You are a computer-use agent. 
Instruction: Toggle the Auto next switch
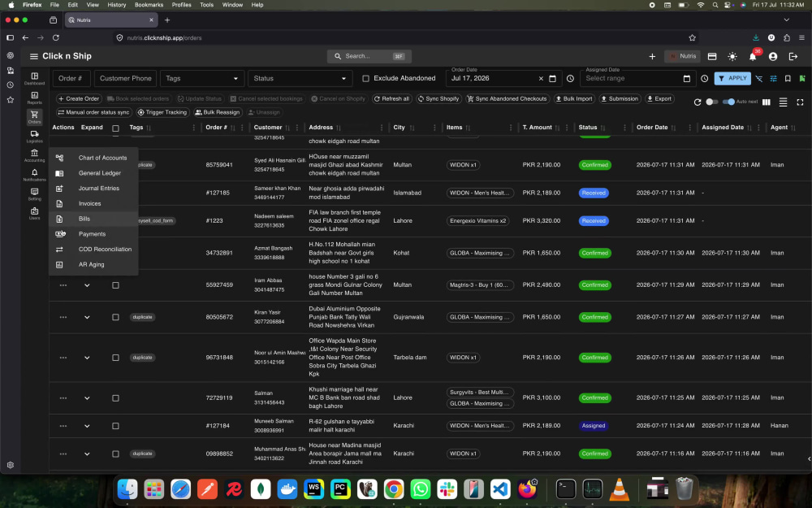(x=728, y=102)
